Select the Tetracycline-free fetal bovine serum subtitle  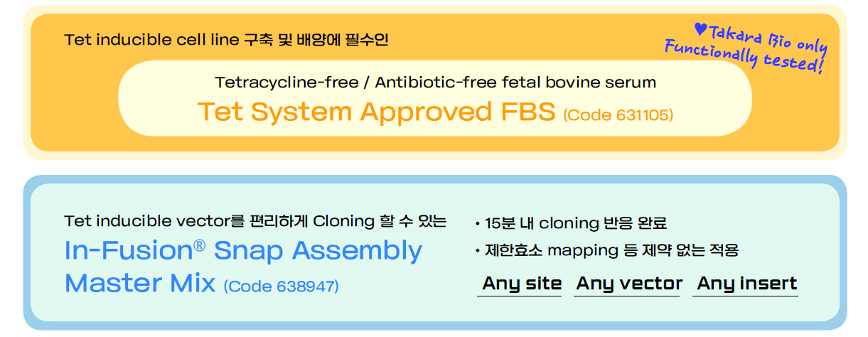pos(435,82)
